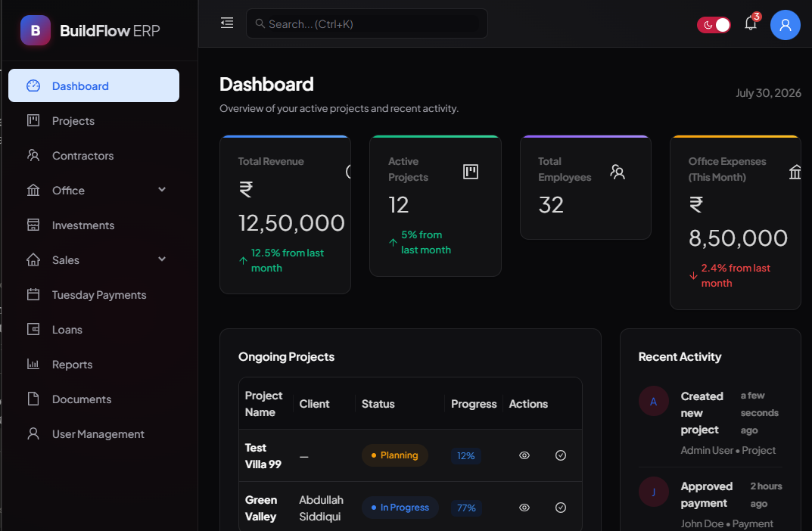This screenshot has width=812, height=531.
Task: Select the Test Villa 99 project name
Action: [x=263, y=456]
